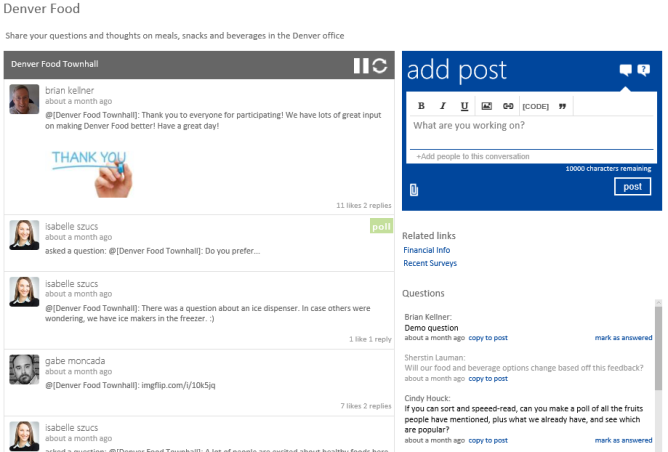
Task: Refresh the Denver Food Townhall feed
Action: (380, 66)
